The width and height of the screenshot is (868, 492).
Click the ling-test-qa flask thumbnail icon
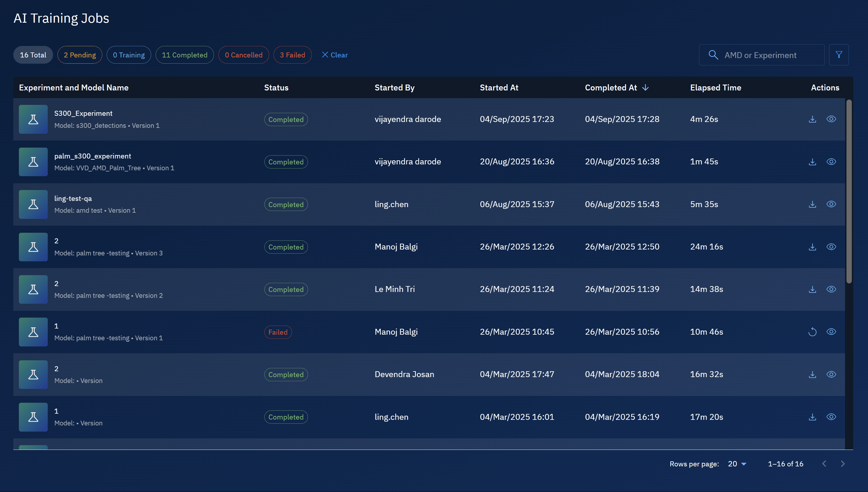pos(33,204)
